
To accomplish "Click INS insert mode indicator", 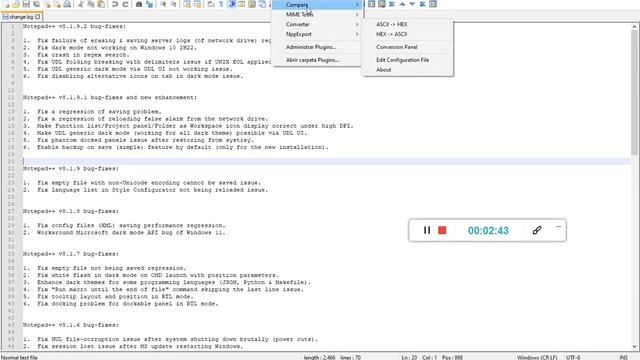I will [x=623, y=357].
